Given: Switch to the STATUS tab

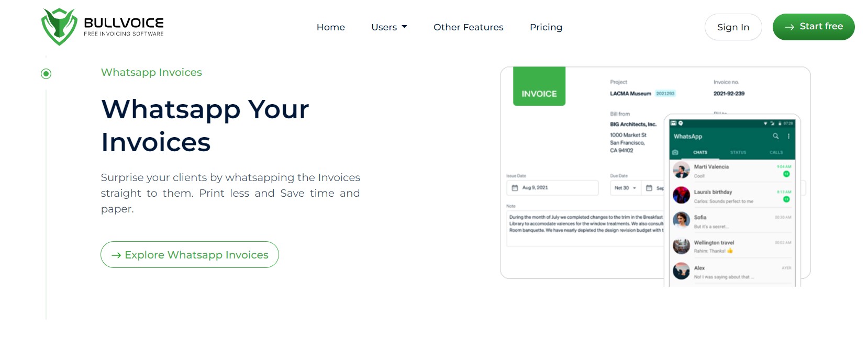Looking at the screenshot, I should coord(738,152).
